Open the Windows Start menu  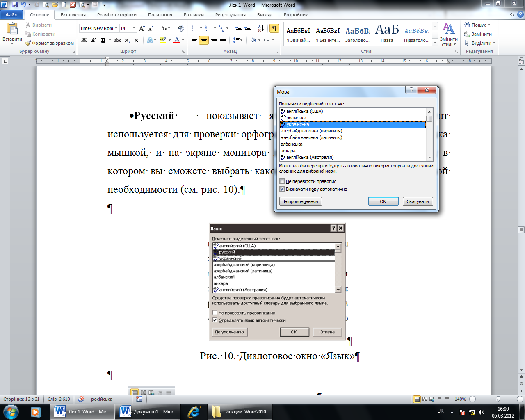[x=10, y=411]
